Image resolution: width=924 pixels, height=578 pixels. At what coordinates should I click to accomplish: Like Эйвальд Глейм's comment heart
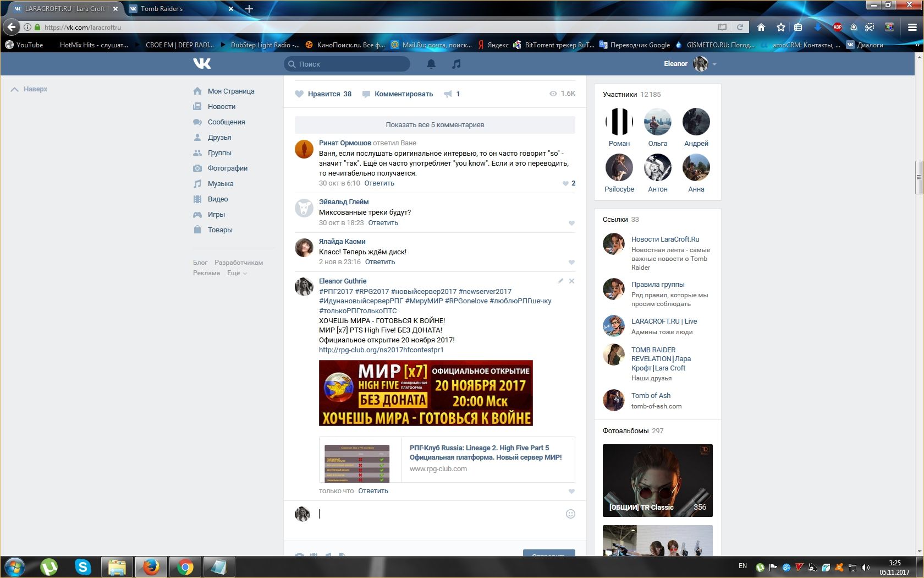[571, 223]
